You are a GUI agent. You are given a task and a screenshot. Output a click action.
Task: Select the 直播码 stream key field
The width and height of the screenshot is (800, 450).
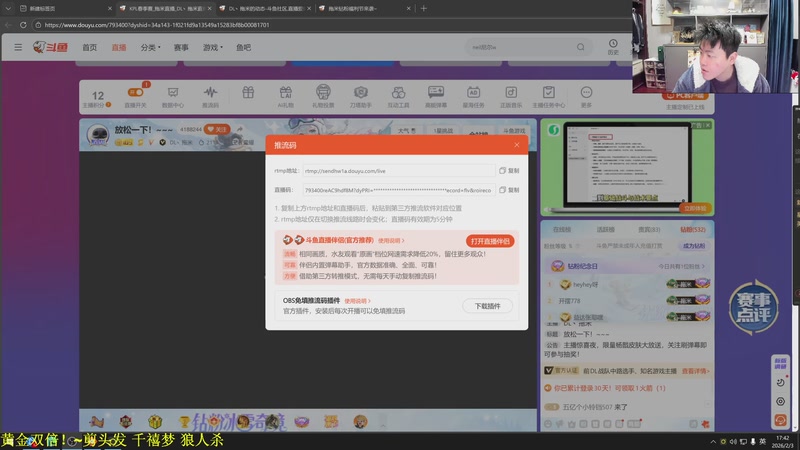click(x=398, y=190)
